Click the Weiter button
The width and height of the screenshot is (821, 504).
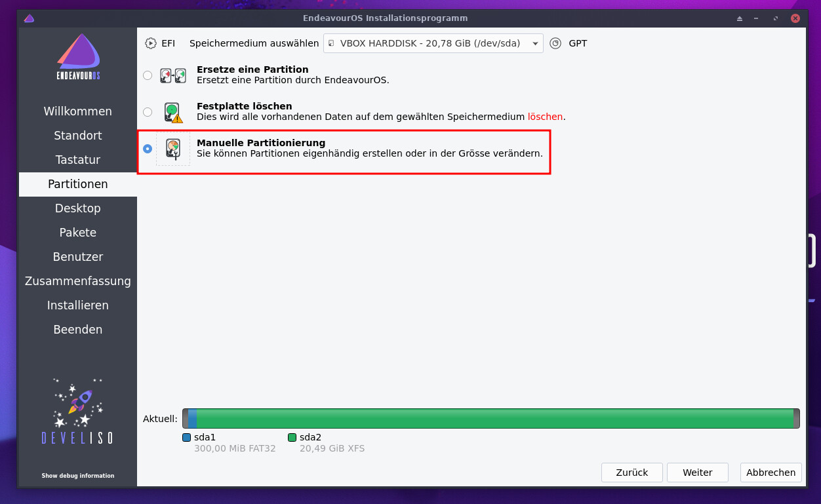pyautogui.click(x=698, y=473)
